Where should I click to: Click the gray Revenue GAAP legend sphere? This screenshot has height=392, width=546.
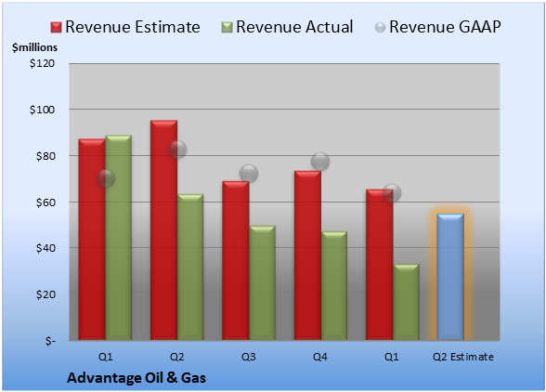(x=381, y=27)
